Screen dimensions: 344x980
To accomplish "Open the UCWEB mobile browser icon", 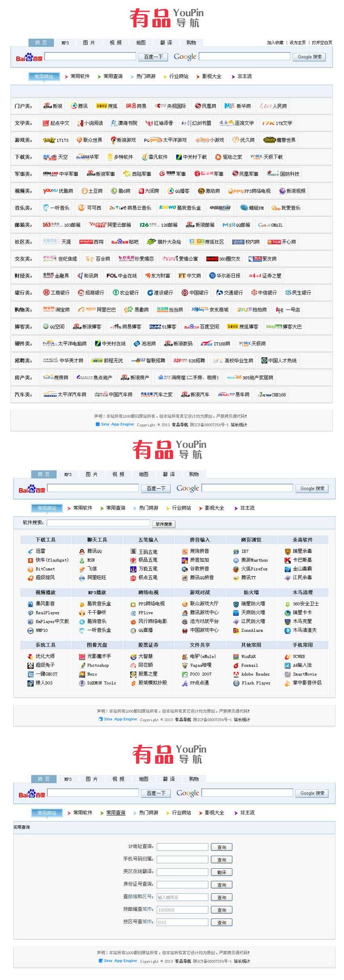I will [x=287, y=657].
